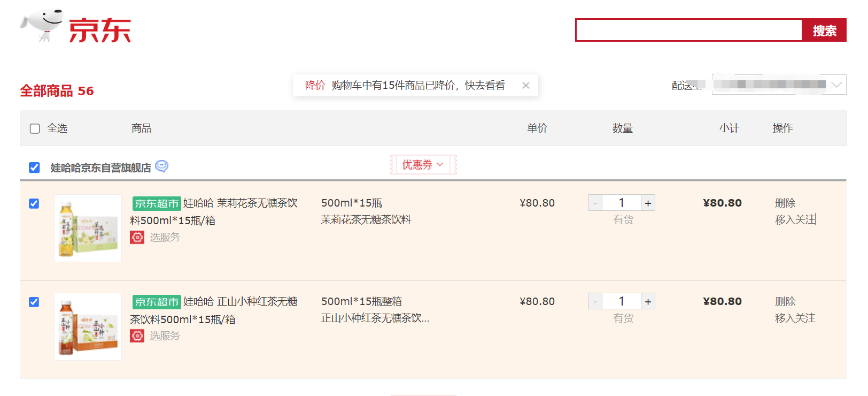868x396 pixels.
Task: Click the 500ml*15瓶 specification text
Action: 352,203
